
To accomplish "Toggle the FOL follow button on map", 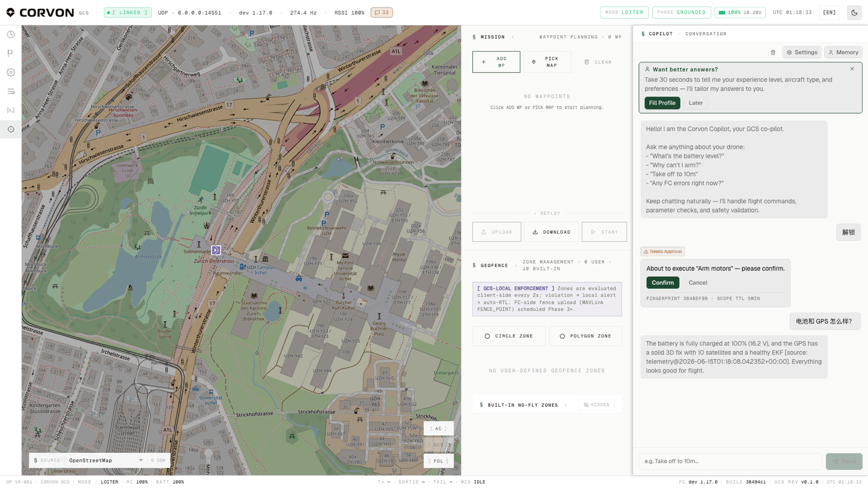I will [x=438, y=461].
